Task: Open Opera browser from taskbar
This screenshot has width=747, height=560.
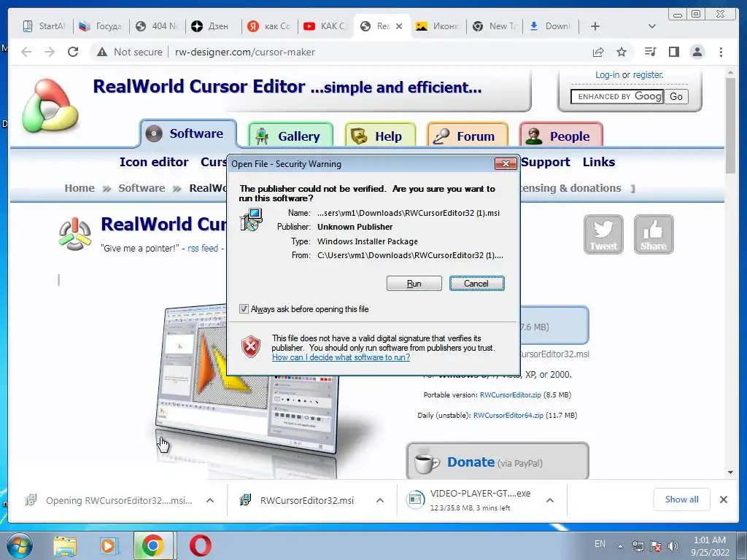Action: (x=200, y=545)
